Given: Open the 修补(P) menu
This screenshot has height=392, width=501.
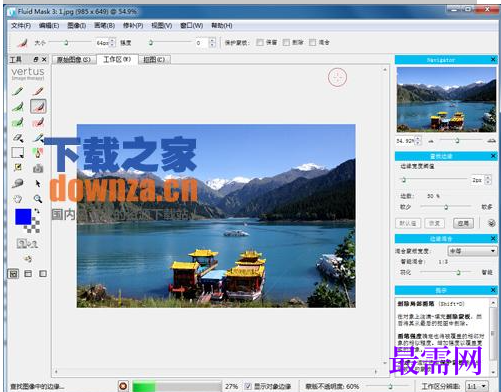Looking at the screenshot, I should pos(133,26).
